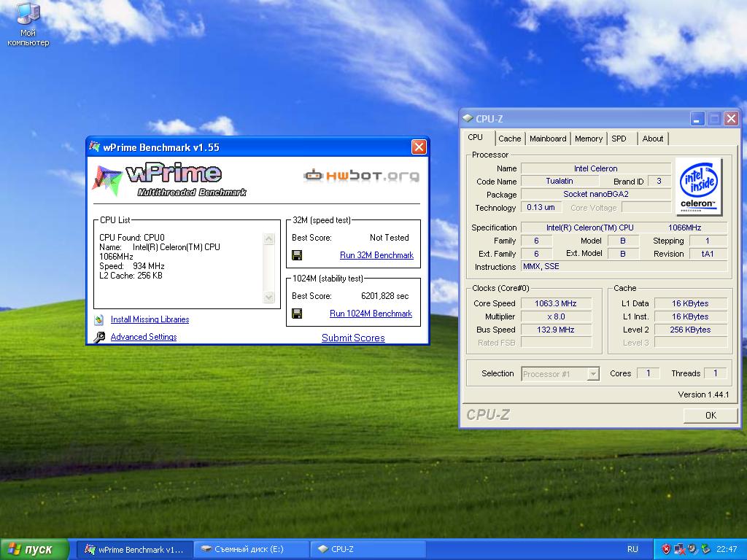747x560 pixels.
Task: Click the Bus Speed value 132.9 MHz
Action: [555, 330]
